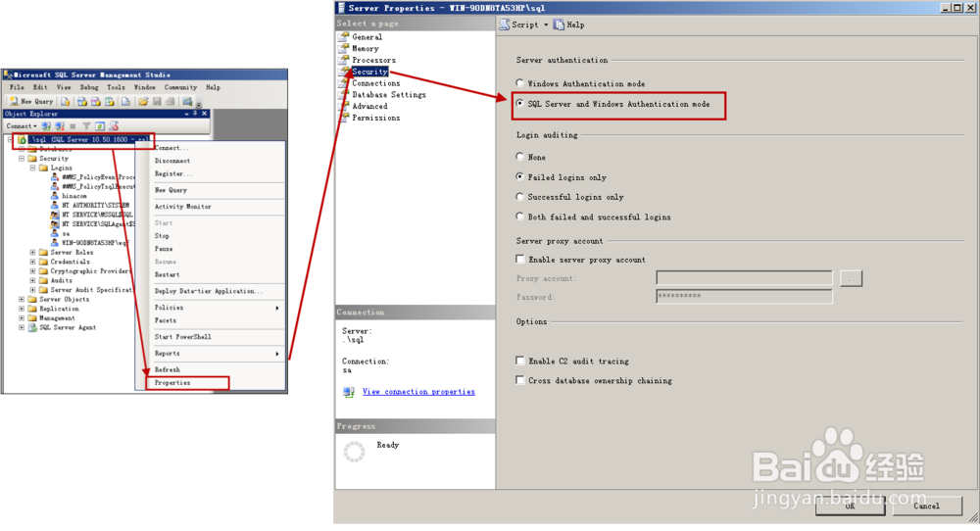Click the New Query toolbar button

pos(31,101)
